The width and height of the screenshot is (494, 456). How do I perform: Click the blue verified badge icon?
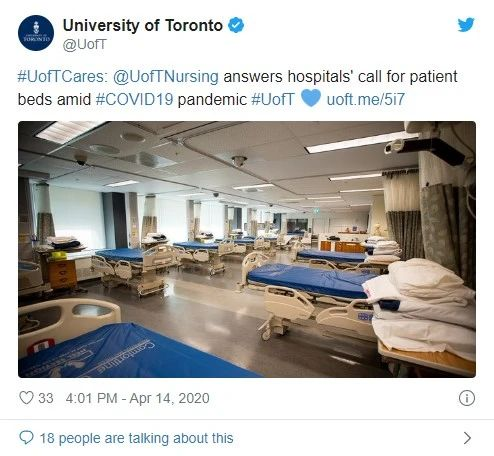click(x=236, y=25)
